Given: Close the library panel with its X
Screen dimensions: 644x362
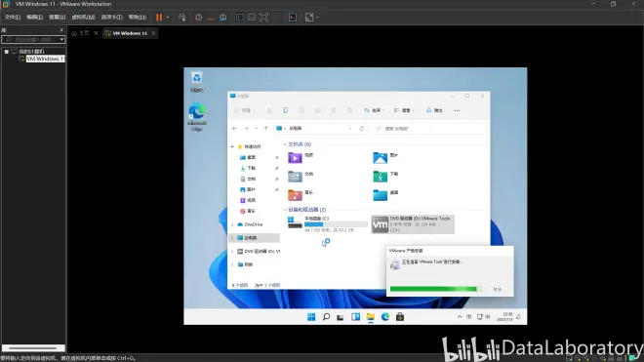Looking at the screenshot, I should (x=61, y=30).
